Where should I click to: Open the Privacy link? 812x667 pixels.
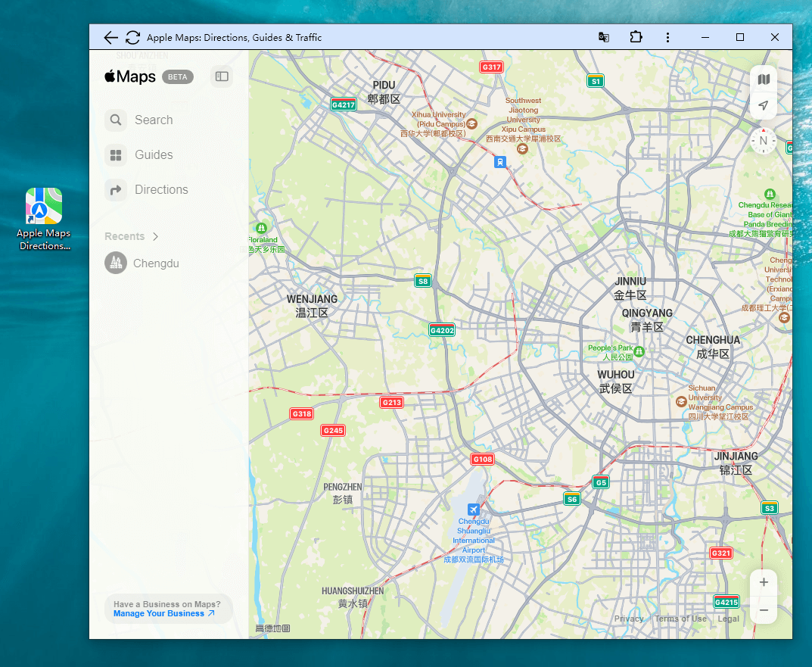(x=629, y=619)
